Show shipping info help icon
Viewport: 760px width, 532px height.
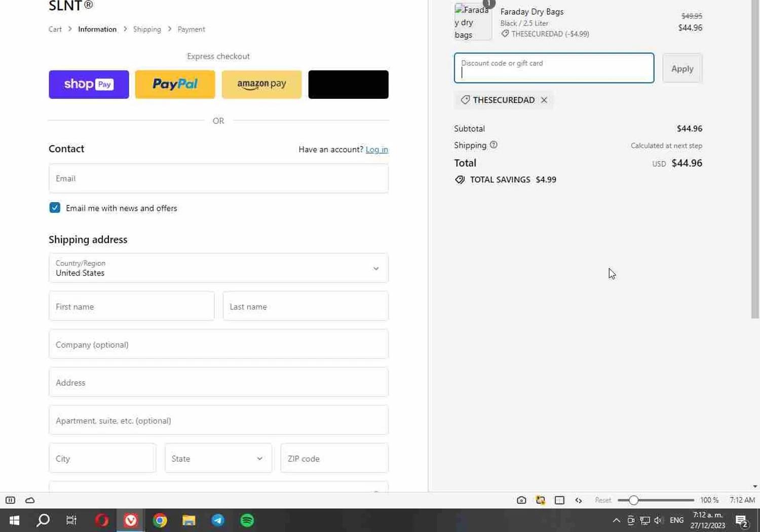tap(493, 145)
